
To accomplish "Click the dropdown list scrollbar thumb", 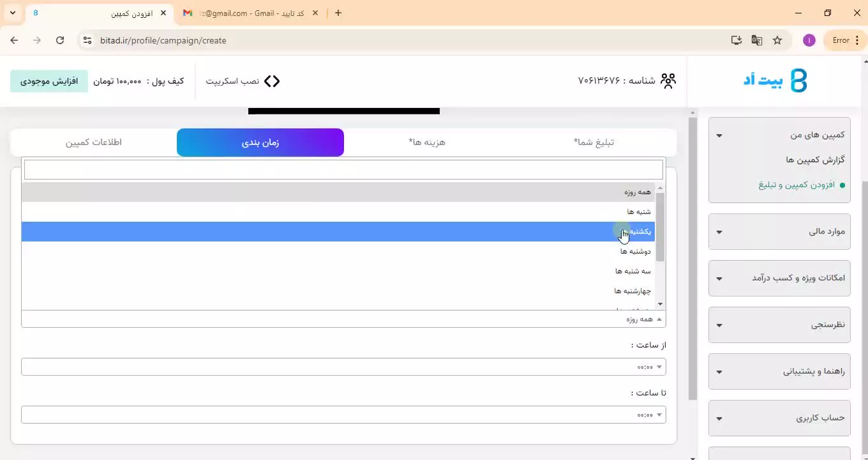I will 660,227.
